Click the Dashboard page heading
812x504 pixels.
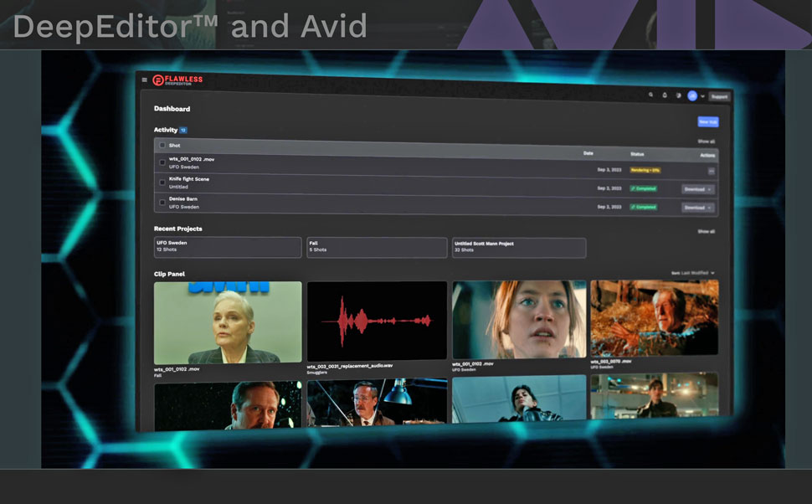[x=172, y=109]
